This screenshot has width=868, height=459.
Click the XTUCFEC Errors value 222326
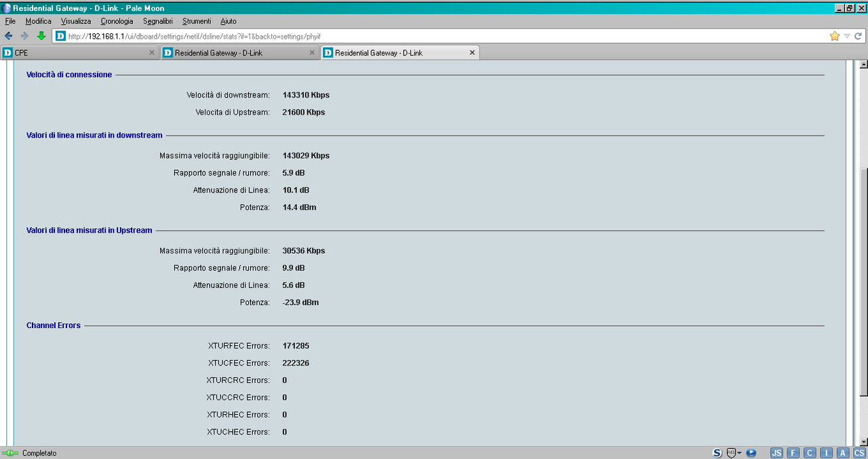tap(296, 363)
